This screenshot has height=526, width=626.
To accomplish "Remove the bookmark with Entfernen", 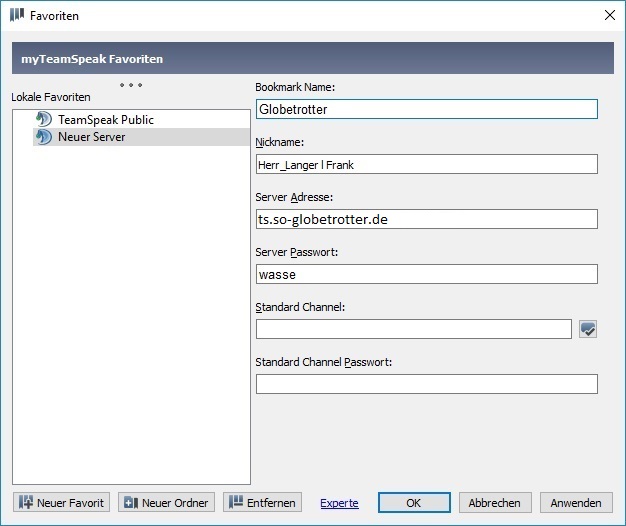I will pyautogui.click(x=262, y=502).
